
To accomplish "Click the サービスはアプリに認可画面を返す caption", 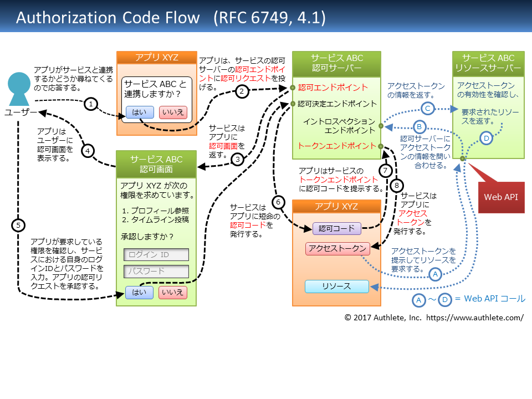I will 227,141.
